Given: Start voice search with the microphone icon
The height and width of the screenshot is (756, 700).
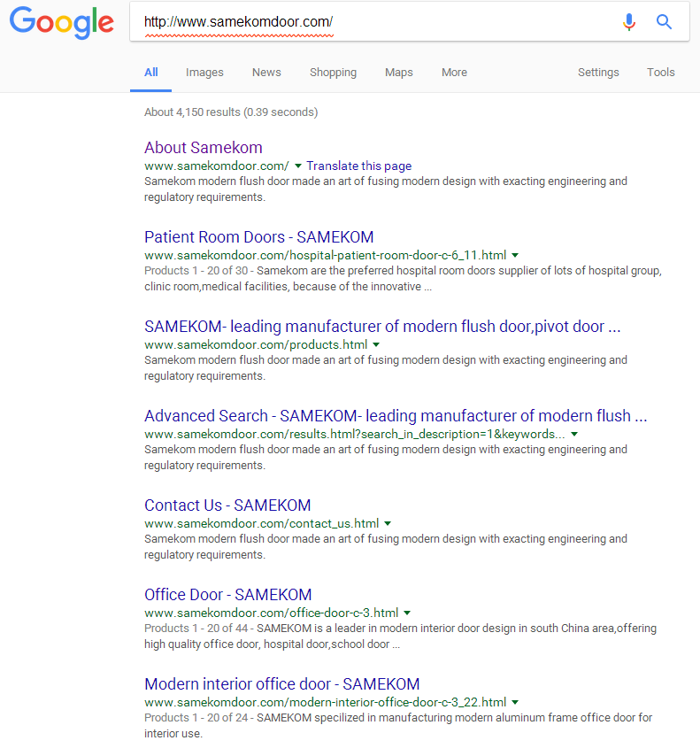Looking at the screenshot, I should tap(628, 22).
